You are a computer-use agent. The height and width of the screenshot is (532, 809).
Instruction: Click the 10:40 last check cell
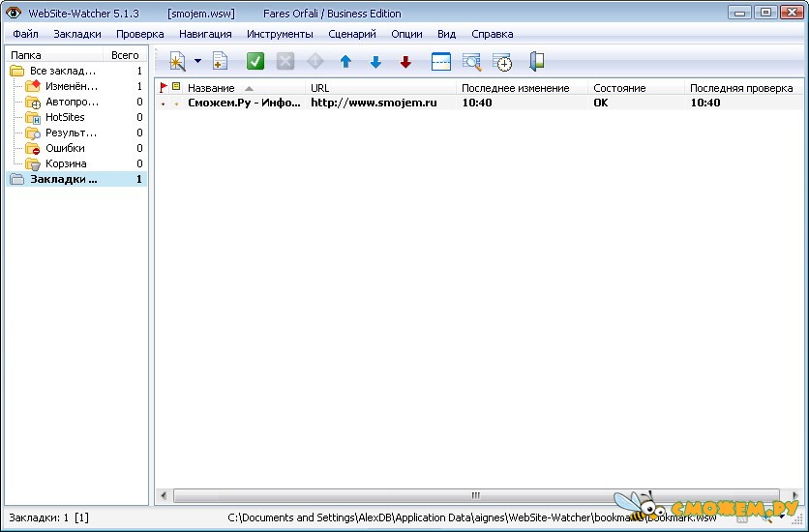(705, 103)
